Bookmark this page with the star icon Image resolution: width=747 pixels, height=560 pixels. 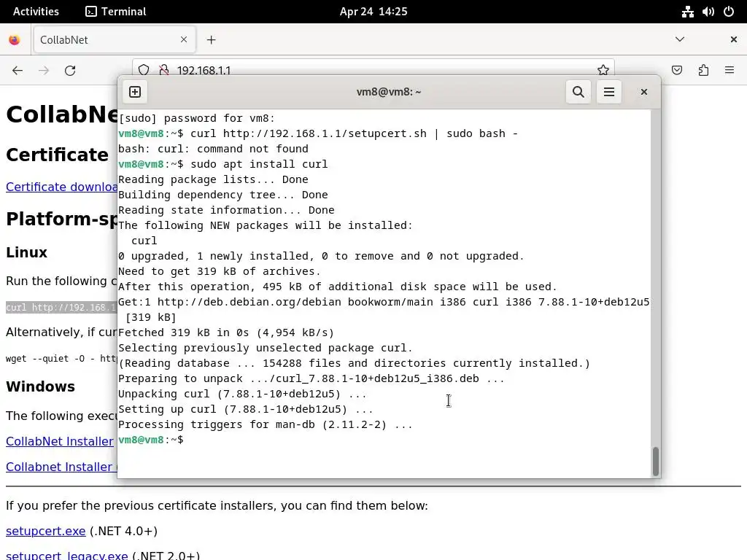603,71
